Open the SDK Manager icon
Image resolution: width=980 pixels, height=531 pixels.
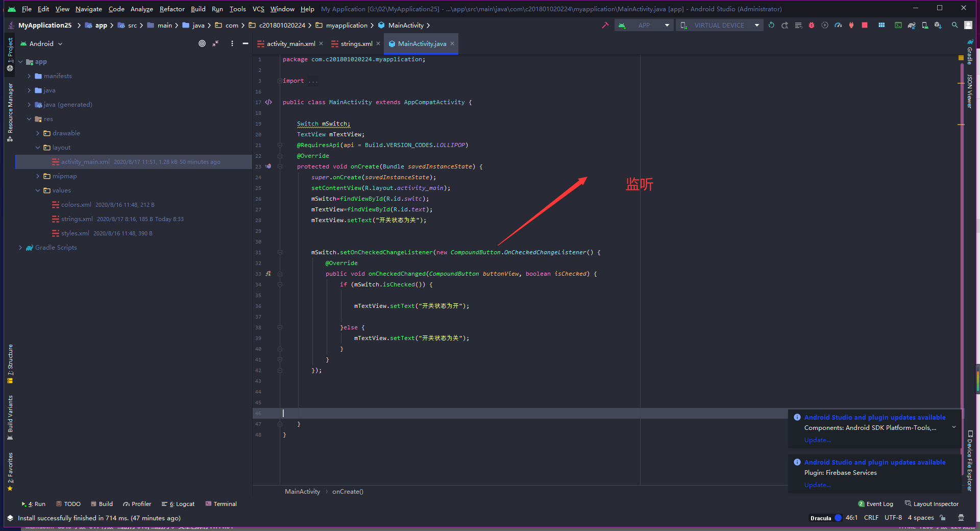[x=938, y=25]
